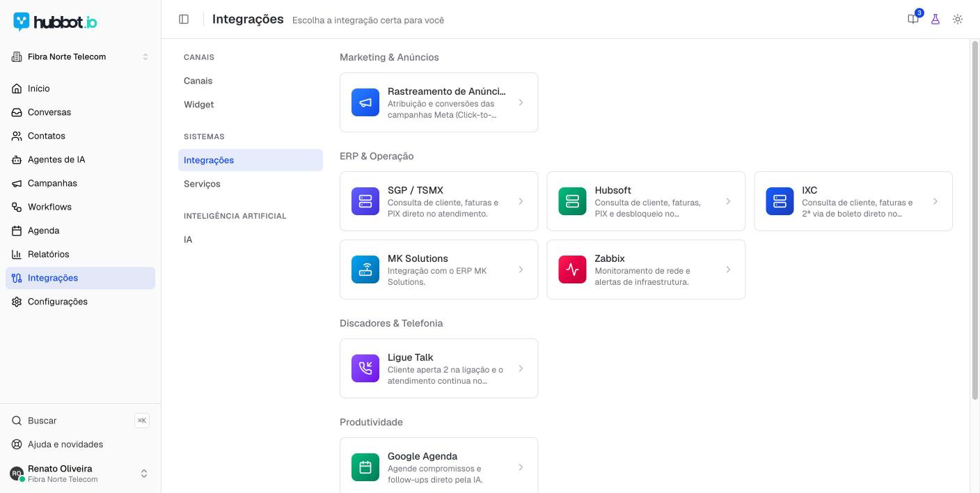The image size is (980, 493).
Task: Click the MK Solutions router icon
Action: click(x=365, y=269)
